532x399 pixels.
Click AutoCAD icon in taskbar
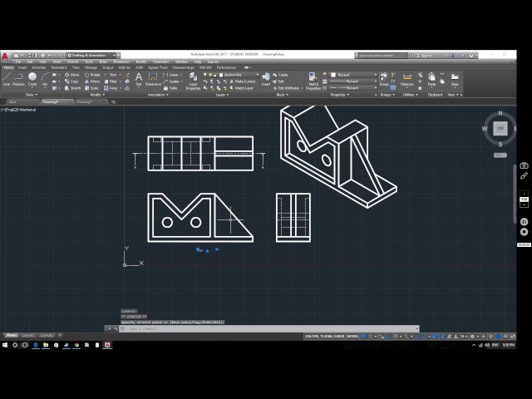click(107, 345)
